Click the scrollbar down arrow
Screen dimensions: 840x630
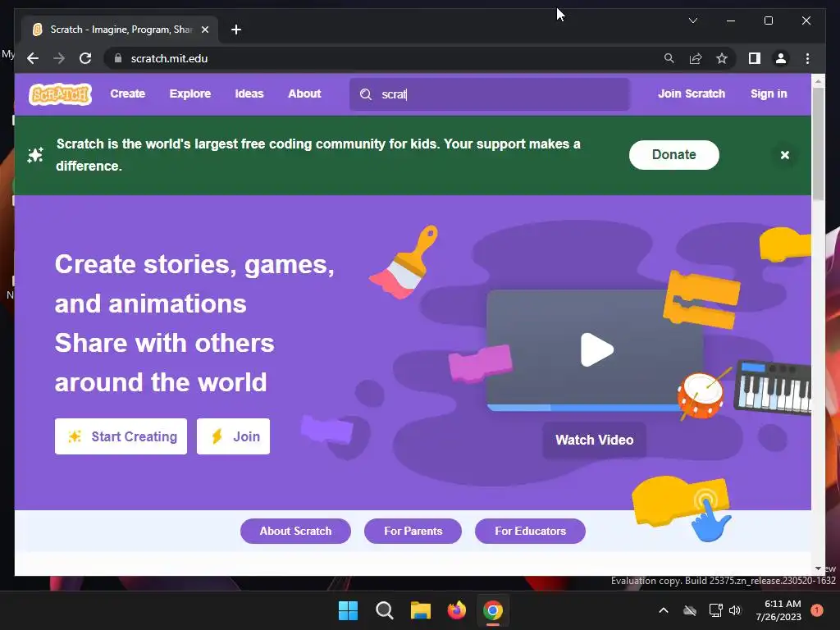point(818,568)
